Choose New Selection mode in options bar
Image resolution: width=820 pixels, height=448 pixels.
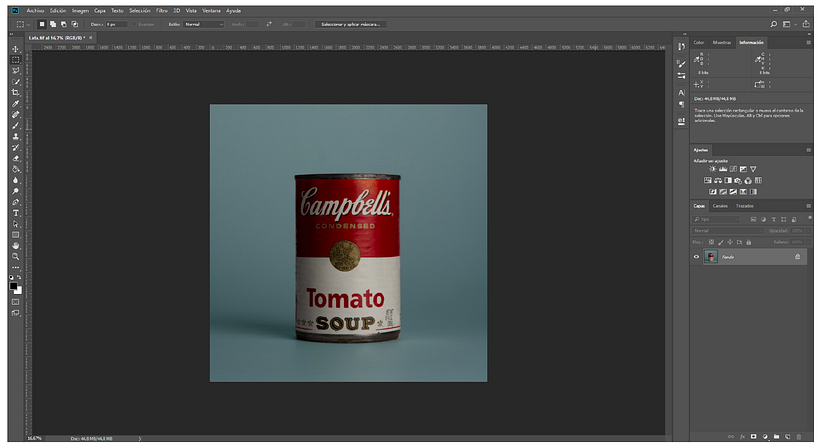coord(42,24)
